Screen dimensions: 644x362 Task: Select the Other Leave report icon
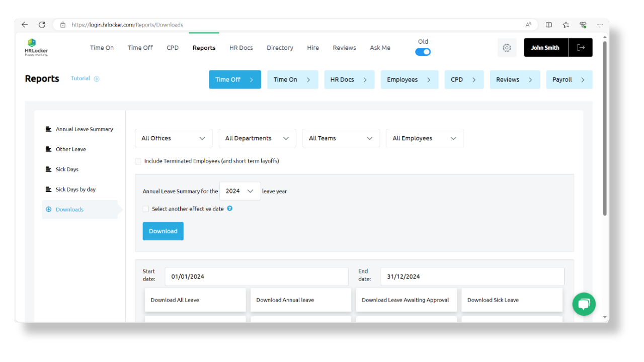pos(48,149)
